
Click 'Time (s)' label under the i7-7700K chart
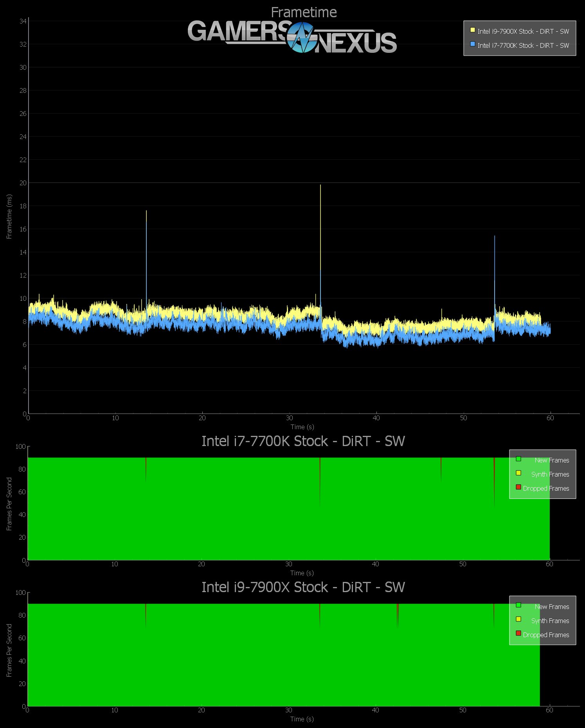click(302, 573)
